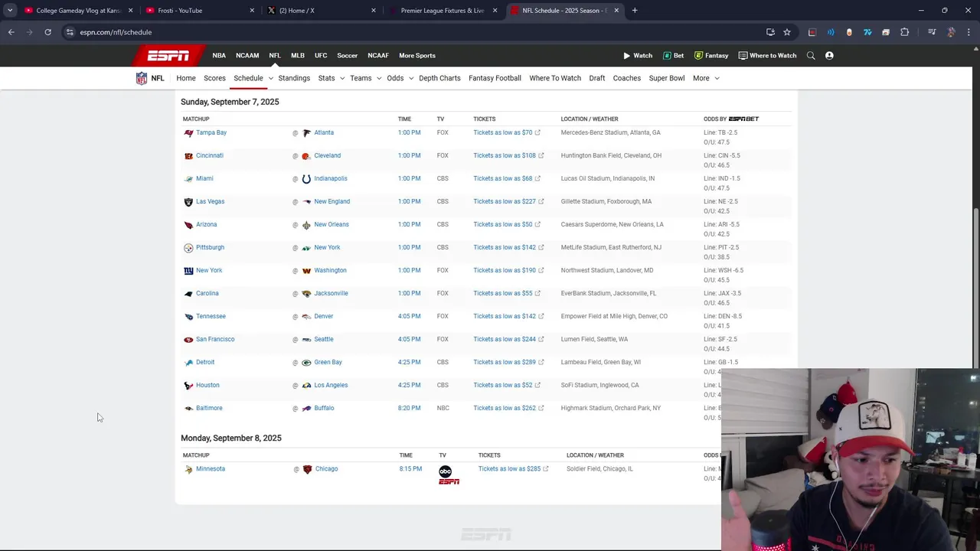
Task: Open the ESPN search icon
Action: [811, 55]
